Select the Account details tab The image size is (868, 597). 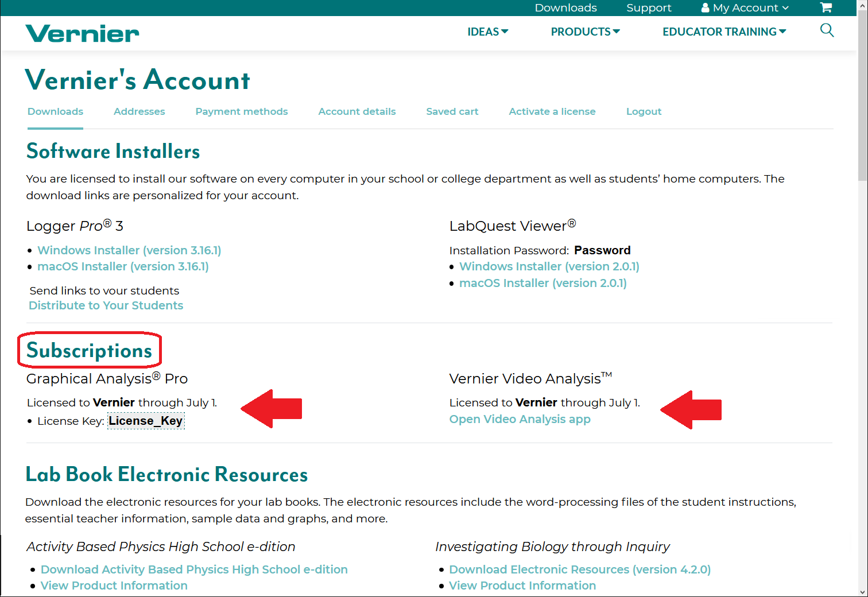(x=357, y=111)
